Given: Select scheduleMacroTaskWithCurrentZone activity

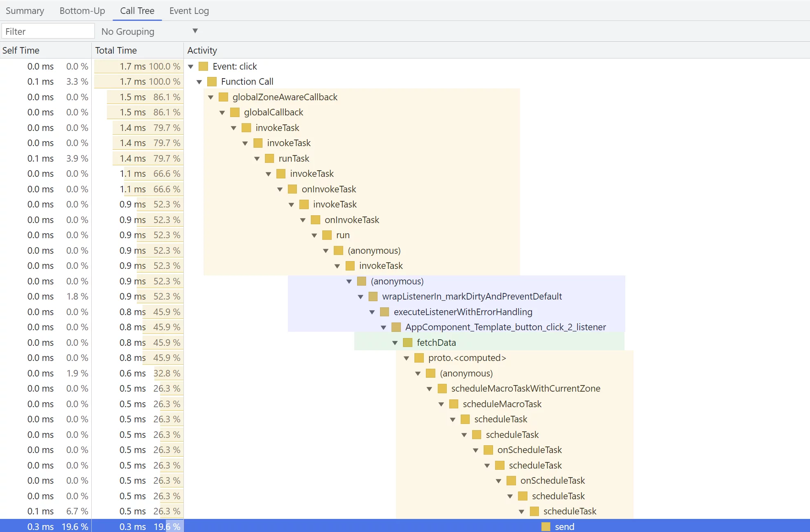Looking at the screenshot, I should [x=526, y=388].
